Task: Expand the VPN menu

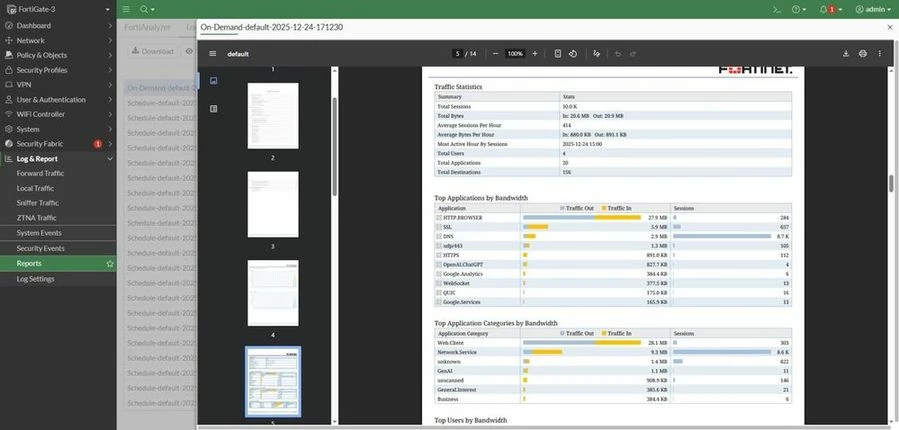Action: click(58, 85)
